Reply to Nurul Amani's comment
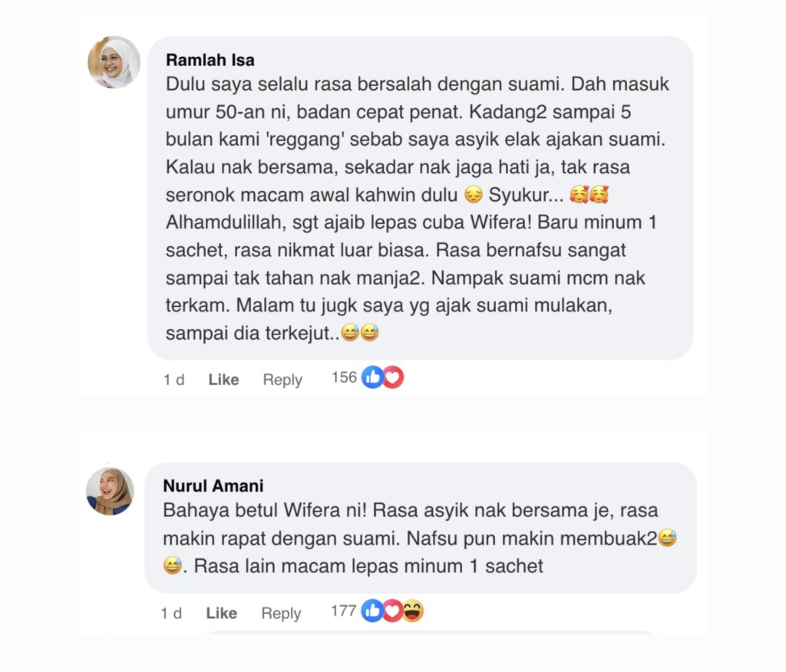Image resolution: width=786 pixels, height=672 pixels. coord(281,614)
